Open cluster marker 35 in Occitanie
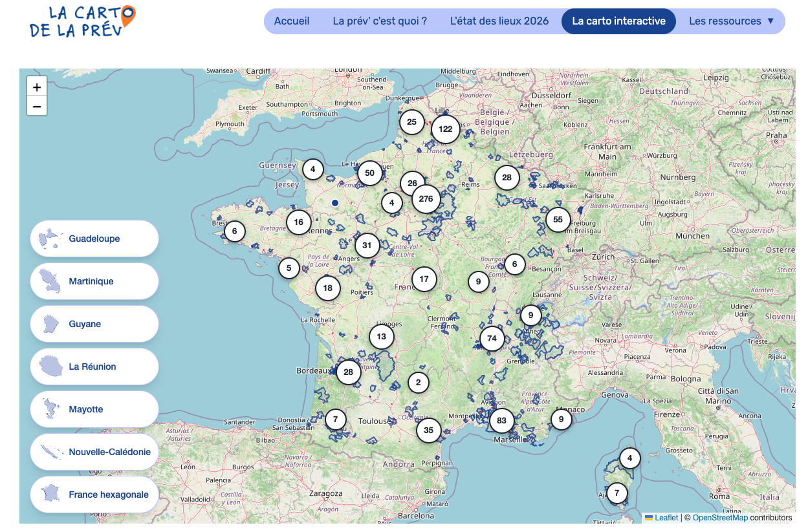The image size is (808, 532). pos(428,430)
